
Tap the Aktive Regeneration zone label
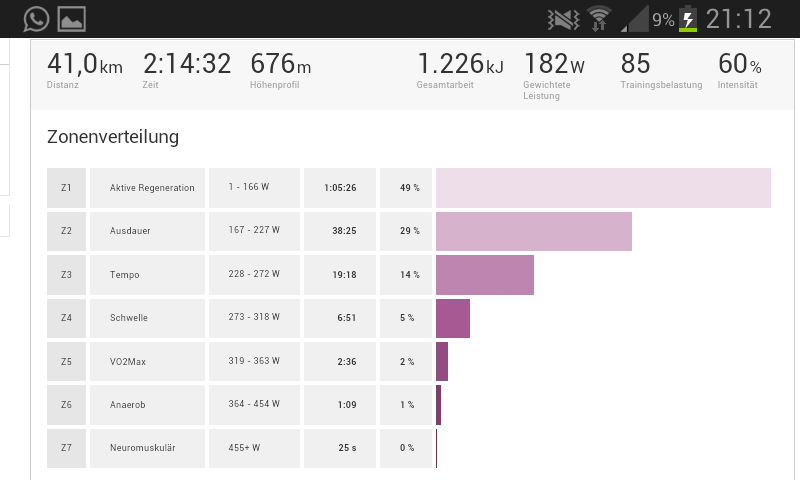tap(147, 188)
